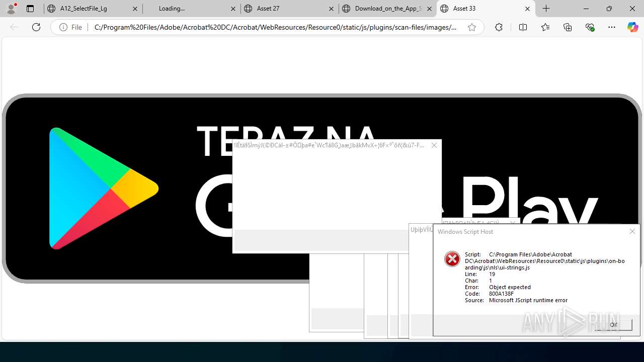
Task: Refresh the current page
Action: click(36, 27)
